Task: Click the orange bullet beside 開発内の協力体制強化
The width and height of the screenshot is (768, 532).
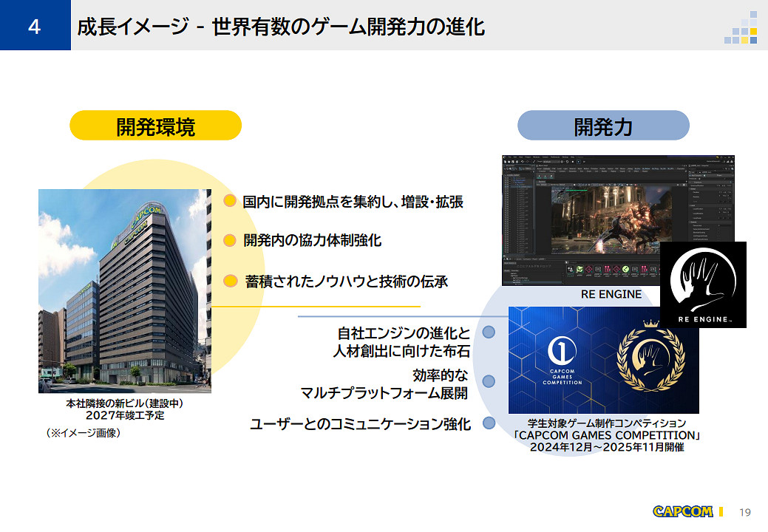Action: point(230,240)
